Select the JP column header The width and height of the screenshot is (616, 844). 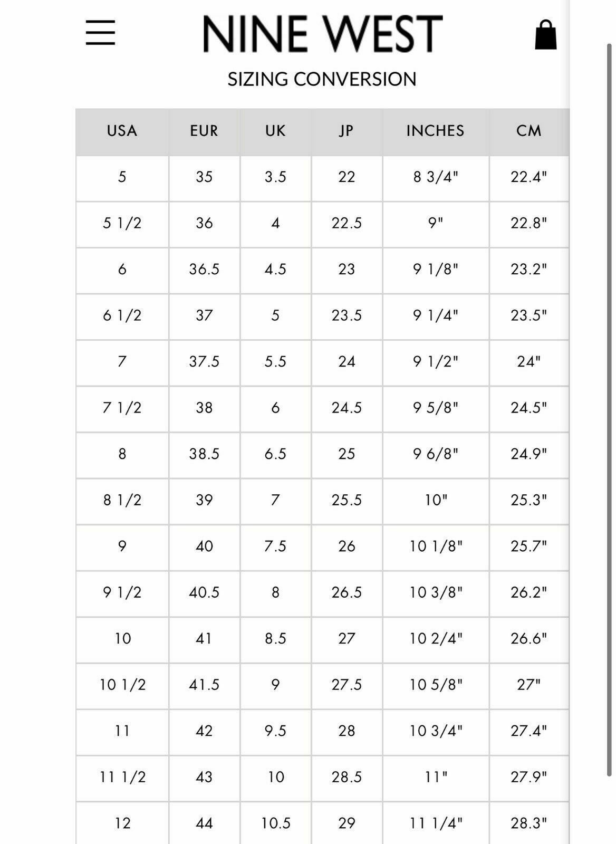(346, 131)
